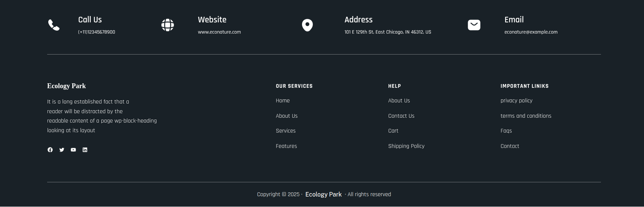Image resolution: width=644 pixels, height=207 pixels.
Task: Open Home under Our Services
Action: (x=283, y=101)
